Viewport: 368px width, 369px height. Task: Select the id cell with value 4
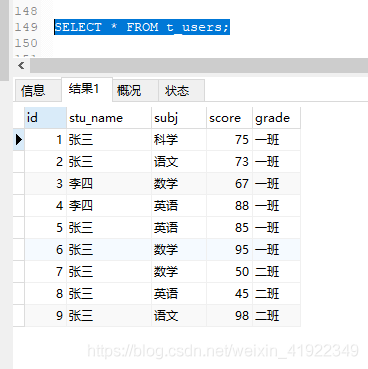coord(45,206)
